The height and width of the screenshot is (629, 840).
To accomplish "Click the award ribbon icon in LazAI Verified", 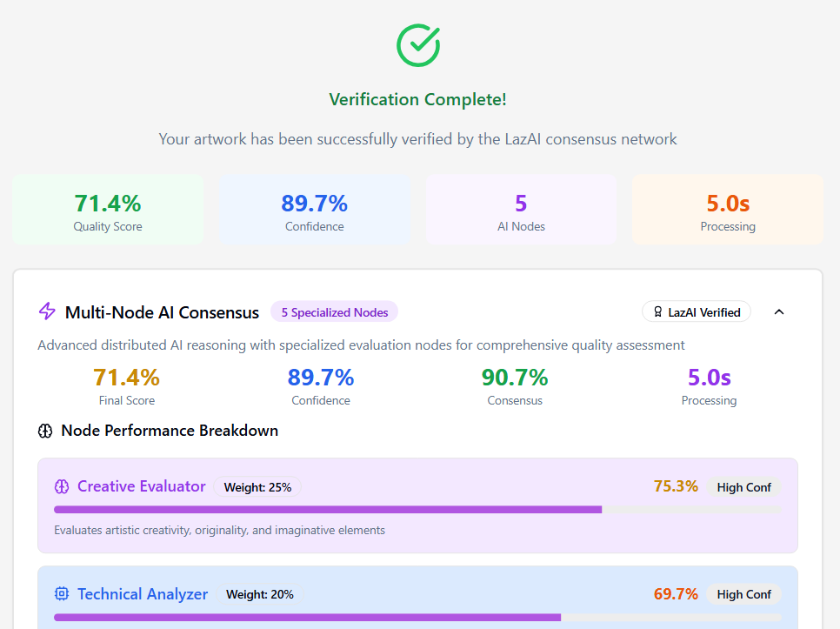I will coord(658,311).
